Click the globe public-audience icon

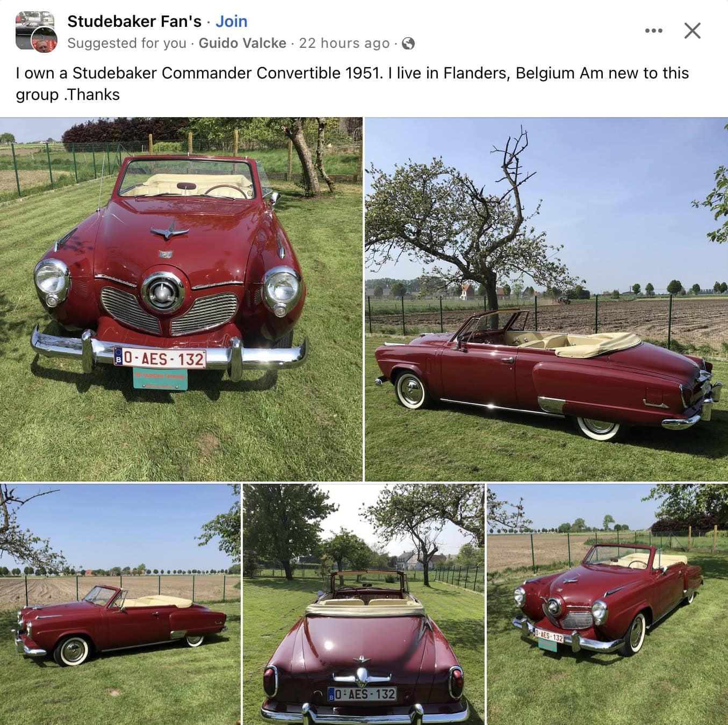pos(408,44)
